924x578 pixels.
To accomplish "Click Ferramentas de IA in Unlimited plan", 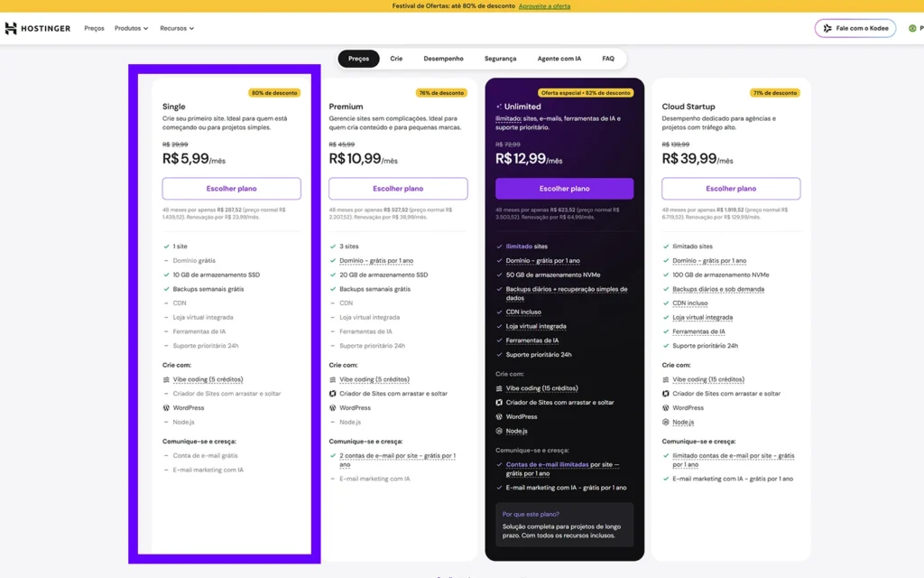I will coord(532,340).
